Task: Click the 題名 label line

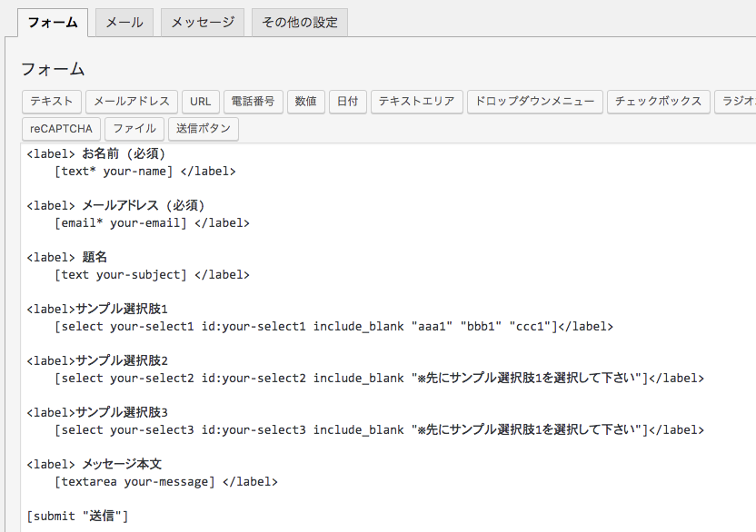Action: click(x=66, y=257)
